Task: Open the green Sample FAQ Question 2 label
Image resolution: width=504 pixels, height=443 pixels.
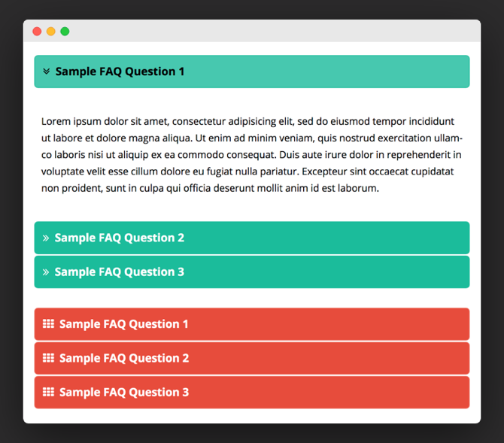Action: [120, 238]
